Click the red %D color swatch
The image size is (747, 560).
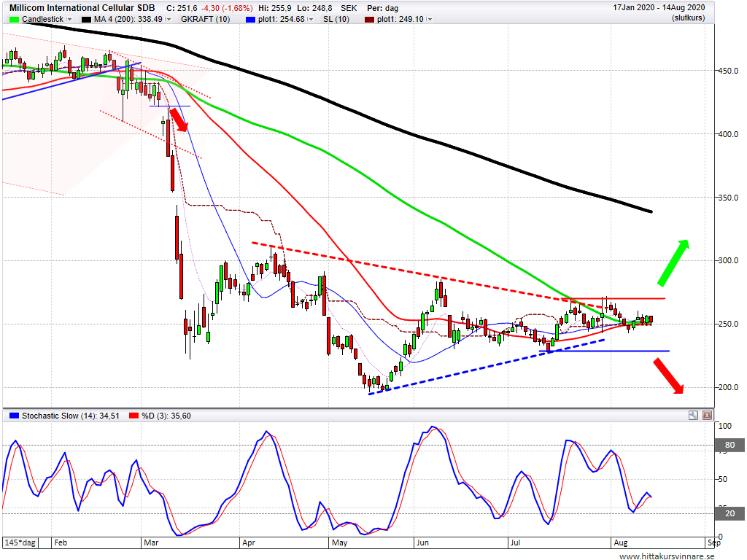[134, 416]
